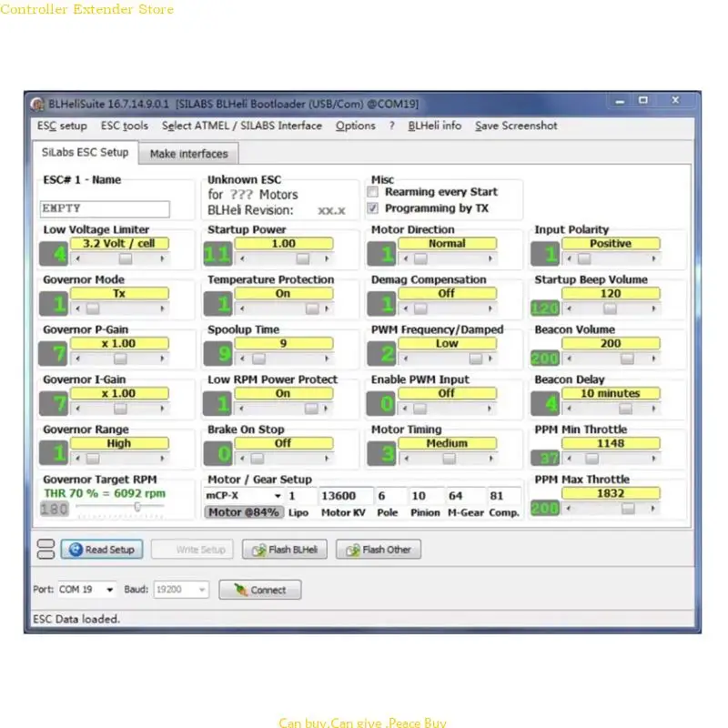Screen dimensions: 728x728
Task: Click Save Screenshot menu item
Action: 516,126
